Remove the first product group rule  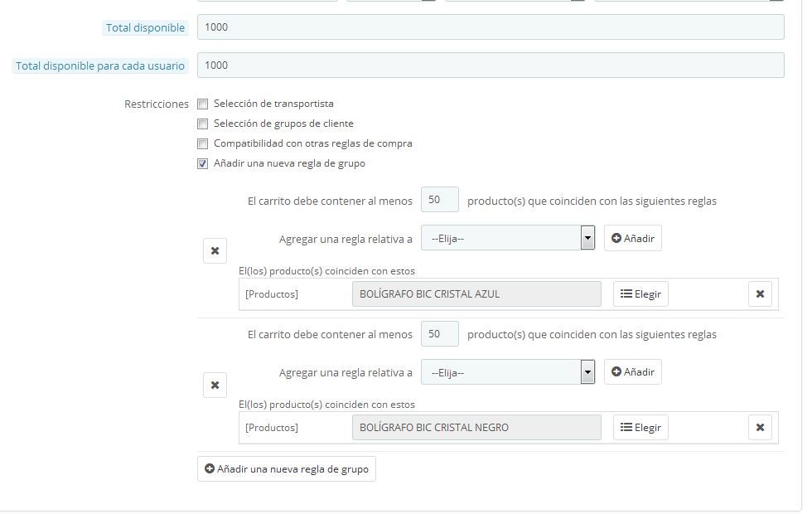point(215,250)
